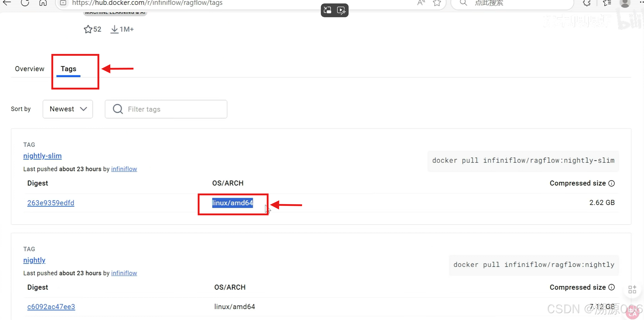Image resolution: width=644 pixels, height=320 pixels.
Task: Open the favorites list icon
Action: point(607,3)
